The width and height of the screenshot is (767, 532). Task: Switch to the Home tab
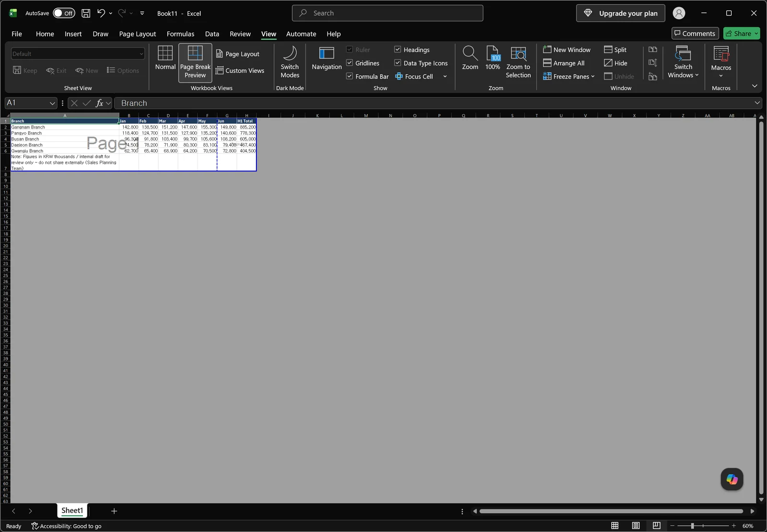(45, 34)
